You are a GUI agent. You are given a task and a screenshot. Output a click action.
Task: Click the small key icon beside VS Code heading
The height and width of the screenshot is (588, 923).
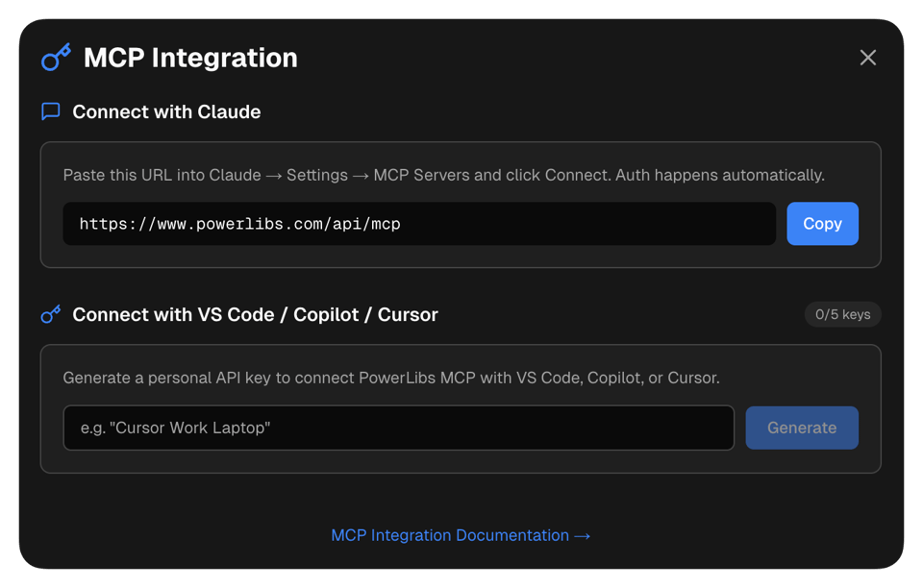[x=51, y=314]
